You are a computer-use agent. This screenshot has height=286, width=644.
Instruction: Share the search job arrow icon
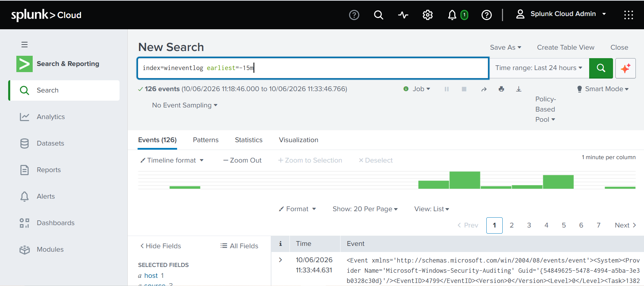[x=484, y=89]
